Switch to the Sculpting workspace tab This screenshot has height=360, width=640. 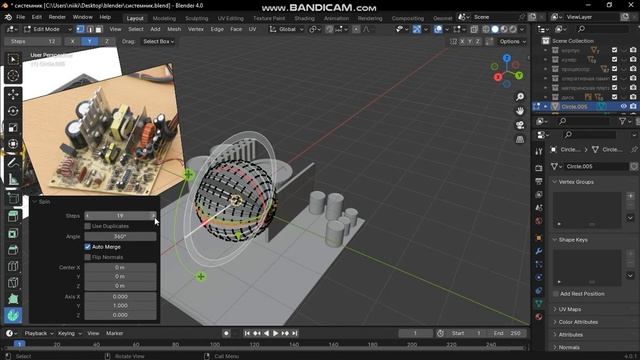pyautogui.click(x=196, y=18)
